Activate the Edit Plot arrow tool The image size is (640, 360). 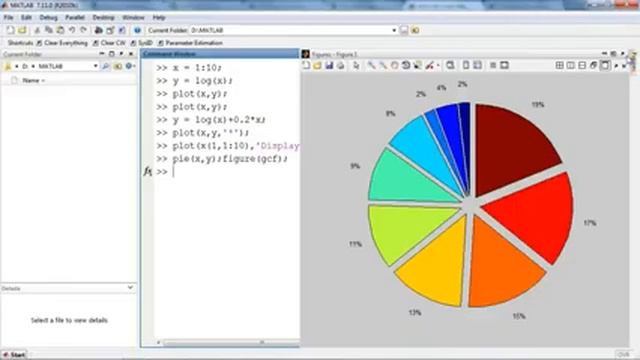[x=356, y=65]
